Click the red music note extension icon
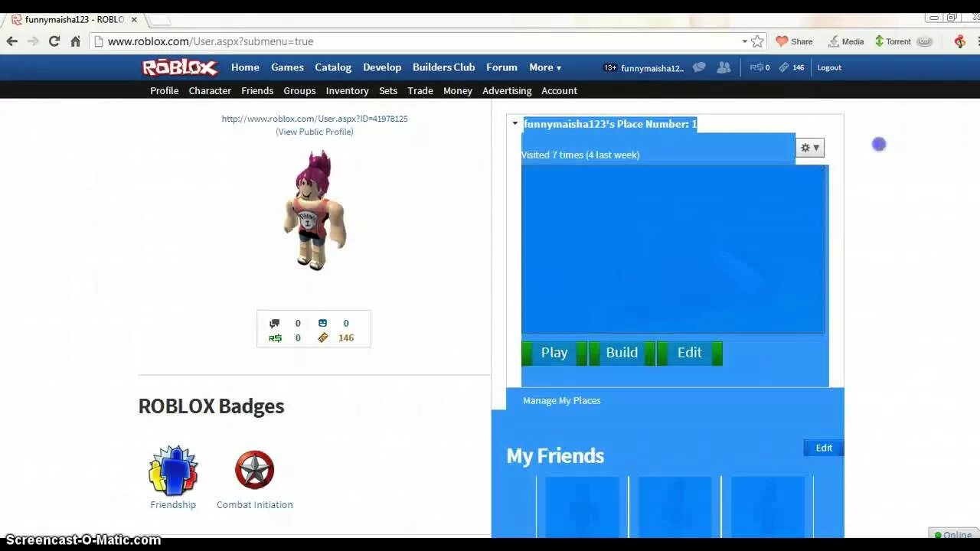The height and width of the screenshot is (551, 980). [x=960, y=41]
